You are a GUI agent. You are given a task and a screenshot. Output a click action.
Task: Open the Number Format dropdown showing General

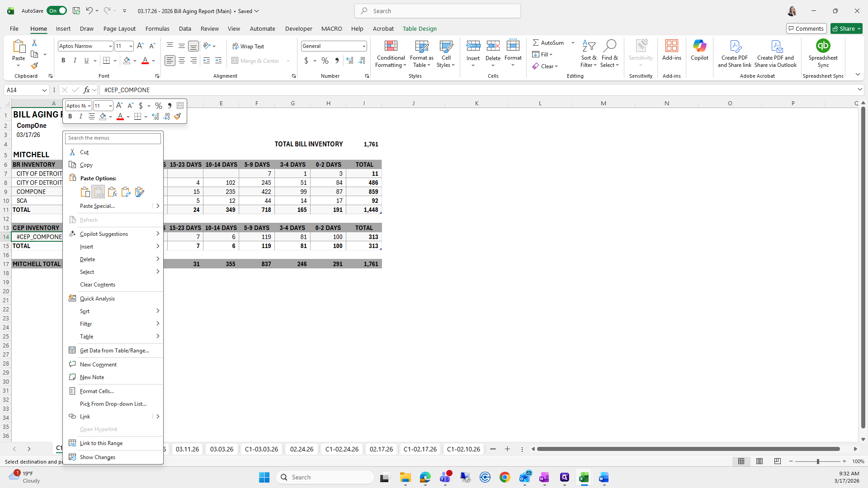[363, 46]
